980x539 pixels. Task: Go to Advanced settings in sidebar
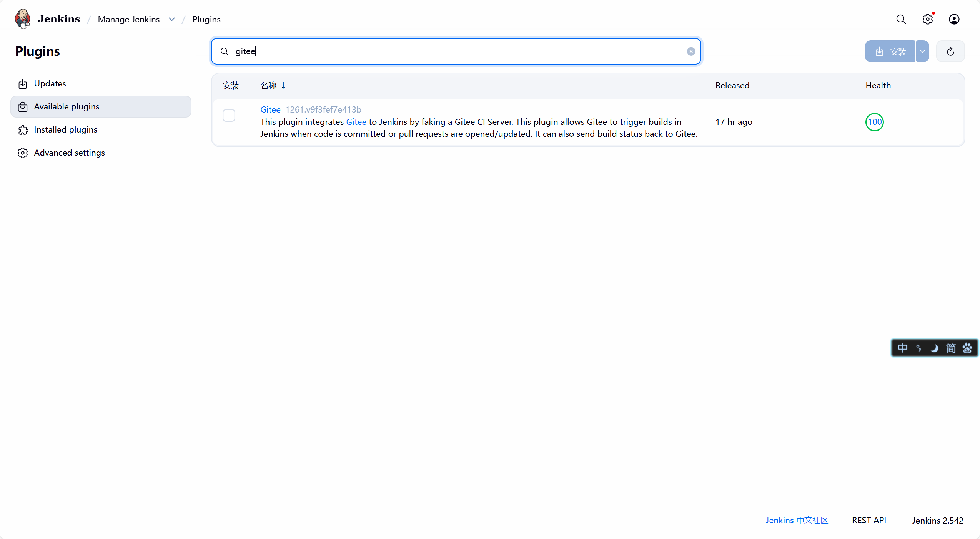pos(69,153)
